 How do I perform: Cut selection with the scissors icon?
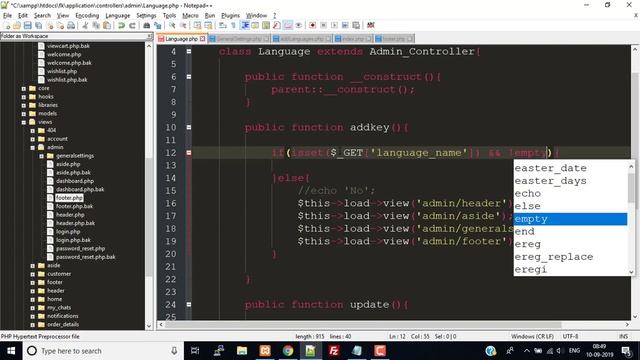(85, 25)
